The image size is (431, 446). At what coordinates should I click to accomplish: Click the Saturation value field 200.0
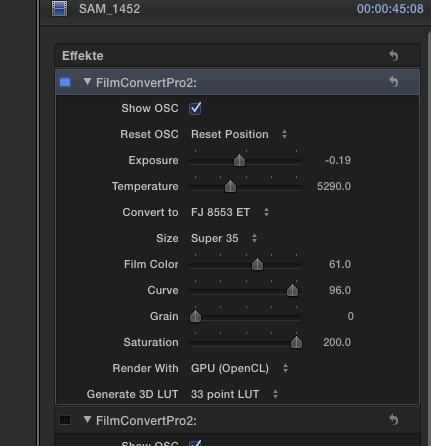[337, 342]
